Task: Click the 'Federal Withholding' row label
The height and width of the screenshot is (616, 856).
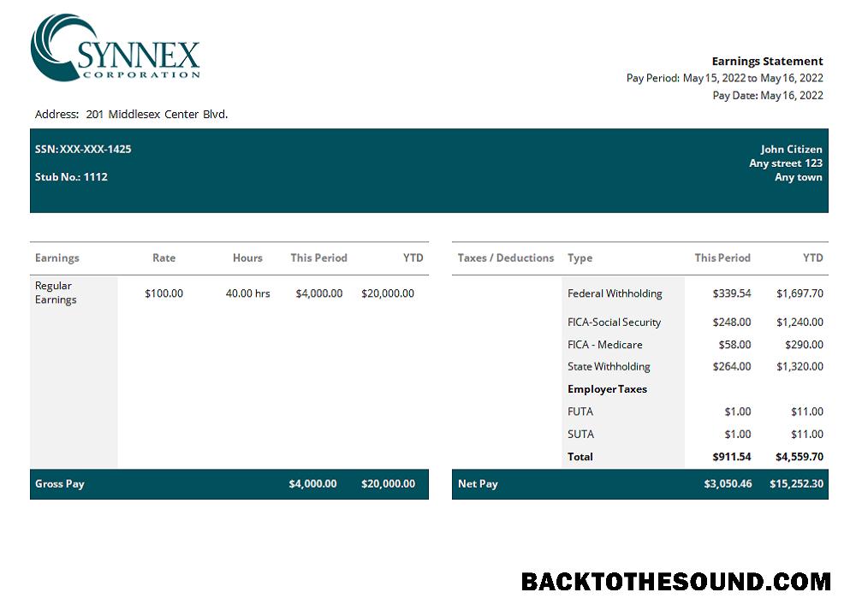Action: tap(615, 293)
